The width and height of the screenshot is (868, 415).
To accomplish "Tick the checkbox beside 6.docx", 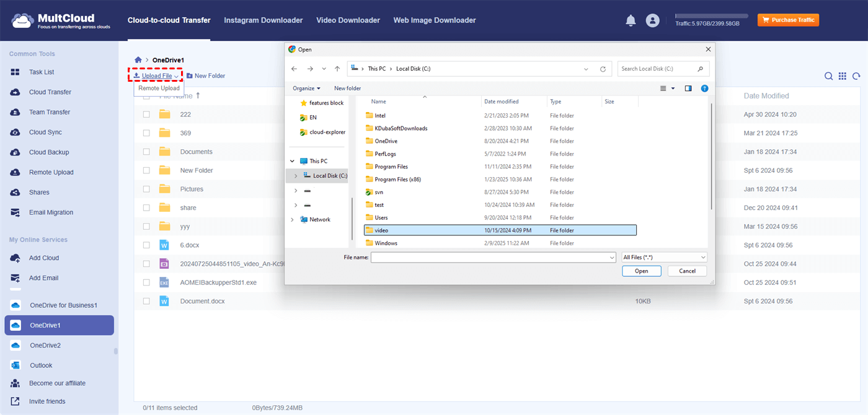I will (146, 245).
